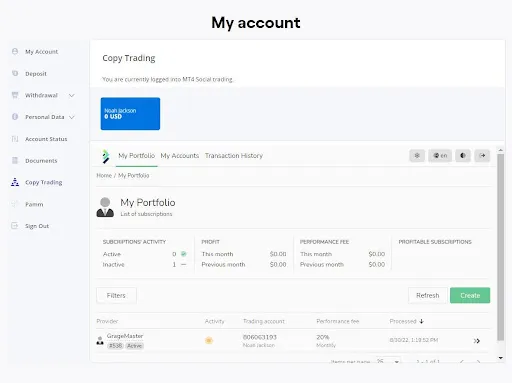Open the en language selector
The image size is (512, 383).
pyautogui.click(x=440, y=156)
